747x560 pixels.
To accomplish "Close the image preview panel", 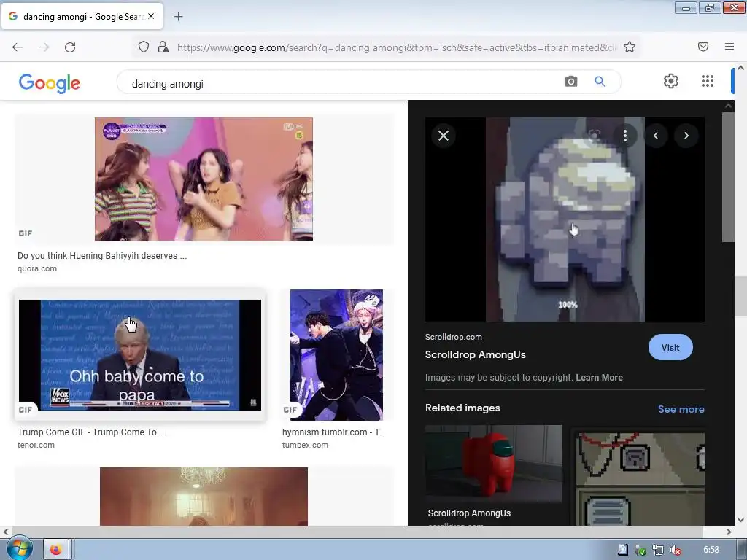I will click(x=444, y=136).
